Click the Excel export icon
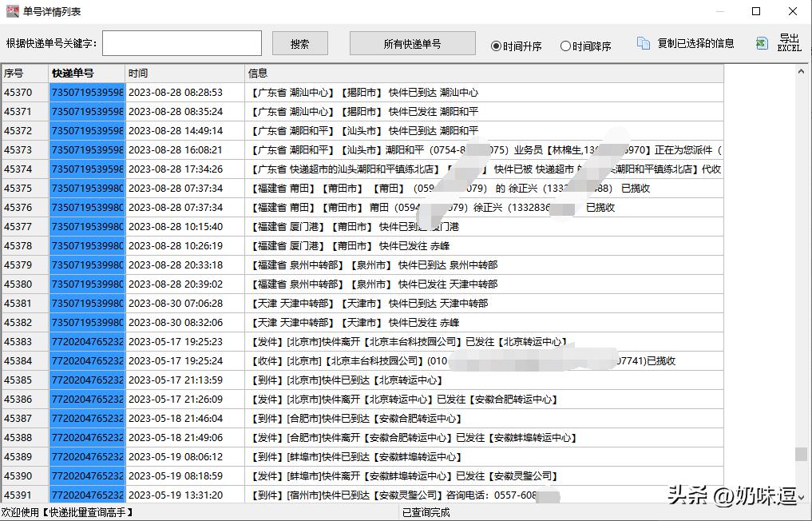Screen dimensions: 812x521 (x=762, y=43)
